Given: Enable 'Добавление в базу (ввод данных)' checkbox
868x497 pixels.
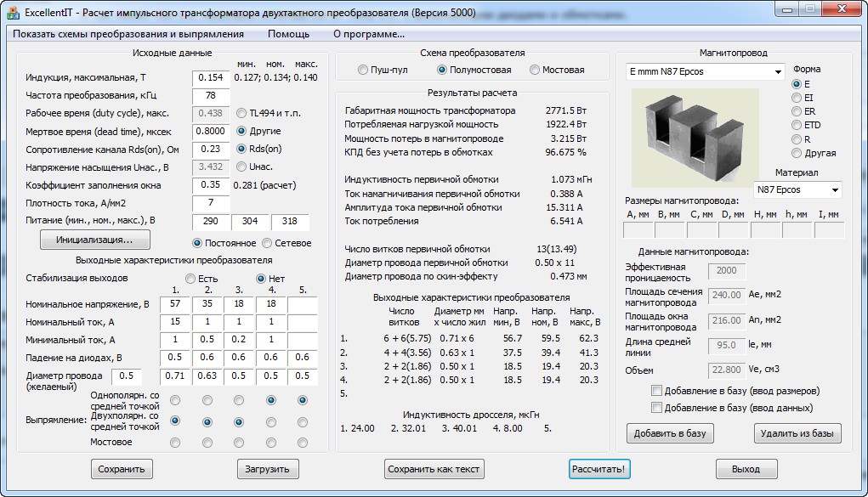Looking at the screenshot, I should tap(656, 408).
